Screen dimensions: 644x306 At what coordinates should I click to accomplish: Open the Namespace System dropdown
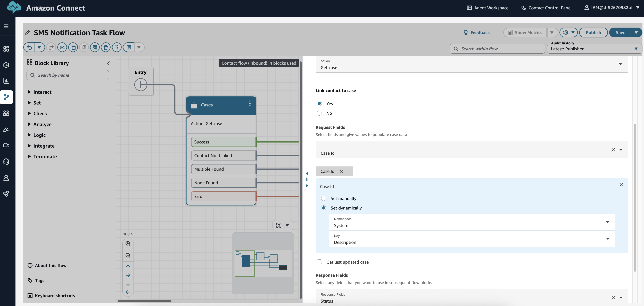472,222
